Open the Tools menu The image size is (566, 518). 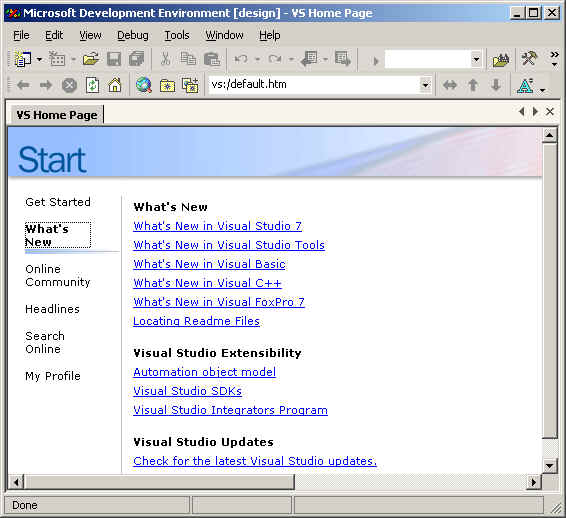(177, 35)
